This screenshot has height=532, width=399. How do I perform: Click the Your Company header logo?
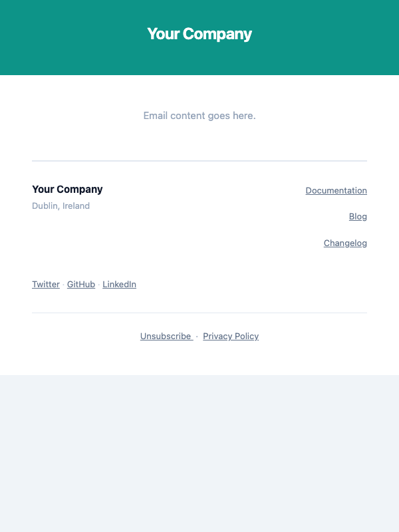tap(199, 33)
